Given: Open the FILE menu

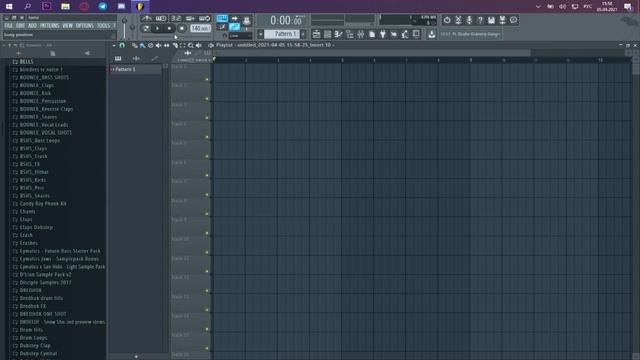Looking at the screenshot, I should [8, 26].
